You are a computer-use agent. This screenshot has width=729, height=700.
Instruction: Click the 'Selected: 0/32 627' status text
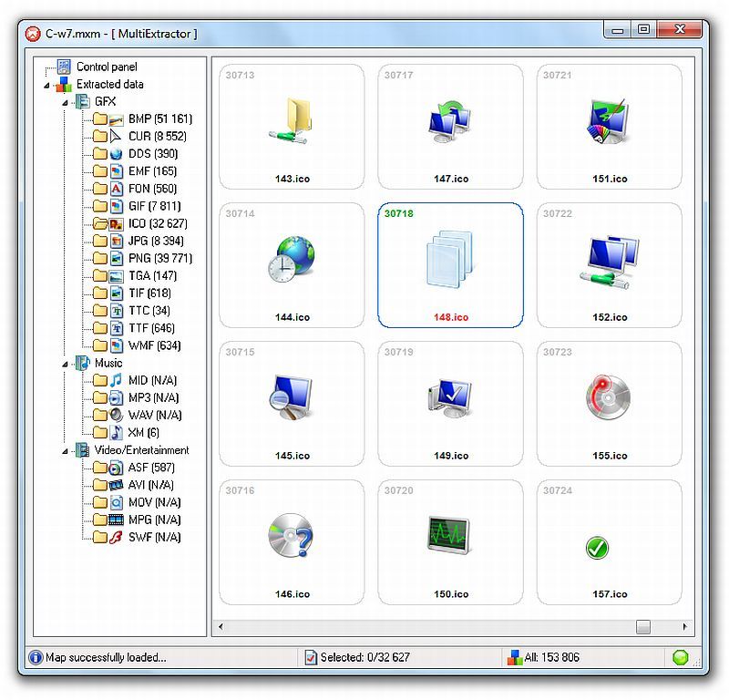coord(365,657)
